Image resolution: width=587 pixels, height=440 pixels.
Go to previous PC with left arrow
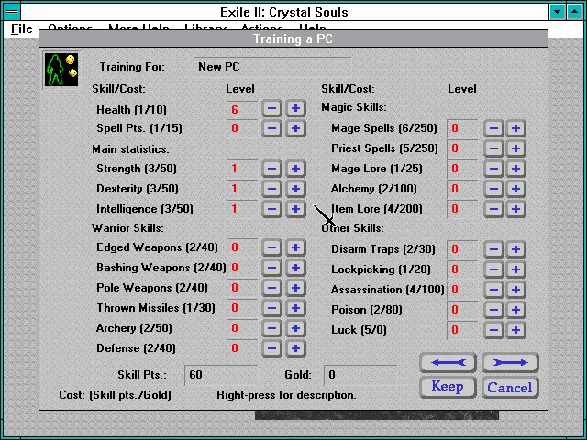(x=448, y=362)
